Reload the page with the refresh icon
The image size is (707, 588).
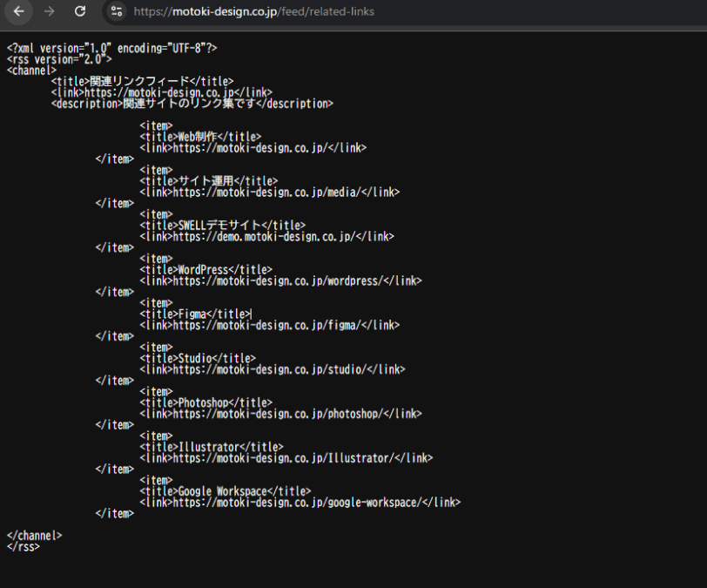point(80,11)
